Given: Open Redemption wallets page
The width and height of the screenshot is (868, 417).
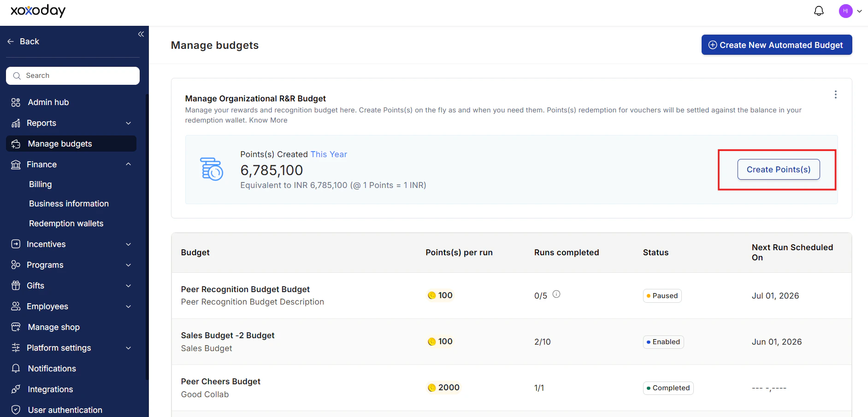Looking at the screenshot, I should click(66, 223).
